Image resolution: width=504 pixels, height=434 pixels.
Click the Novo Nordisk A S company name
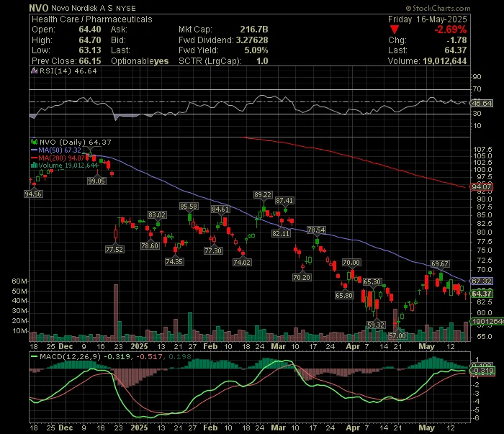pos(82,9)
